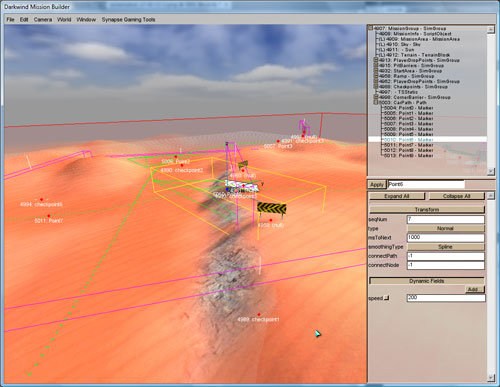Click the inspector panel scrollbar down arrow
The height and width of the screenshot is (387, 500).
point(490,378)
